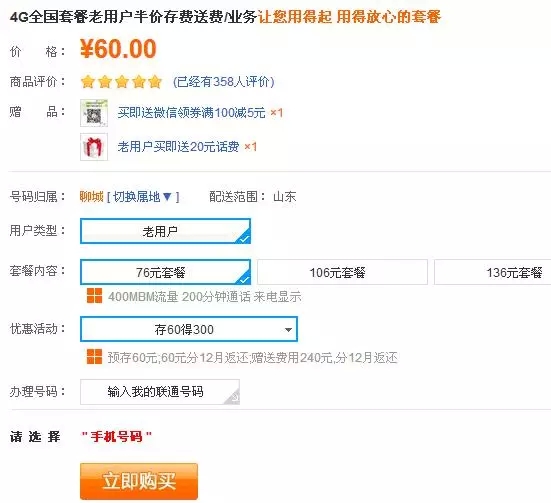Click the 立即购买 buy now button
Viewport: 551px width, 503px height.
tap(139, 481)
